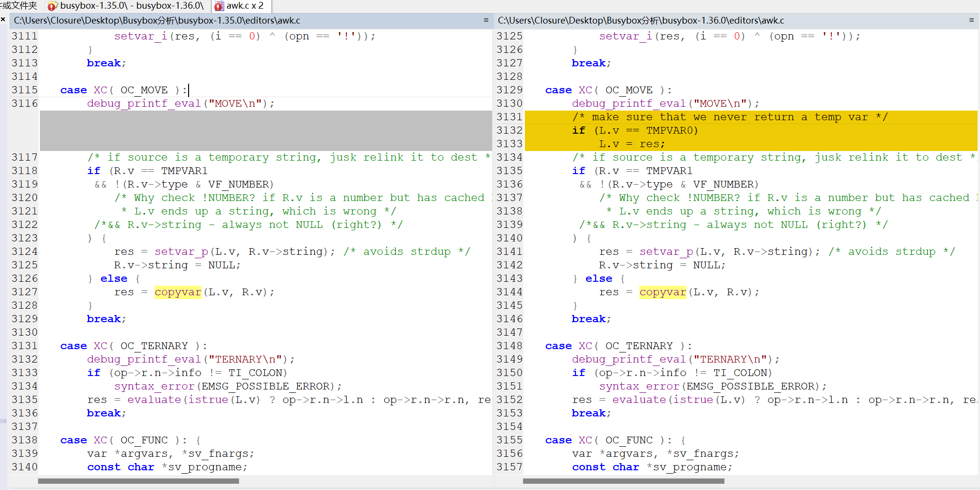Open the right pane hamburger menu
This screenshot has height=490, width=980.
[x=971, y=20]
